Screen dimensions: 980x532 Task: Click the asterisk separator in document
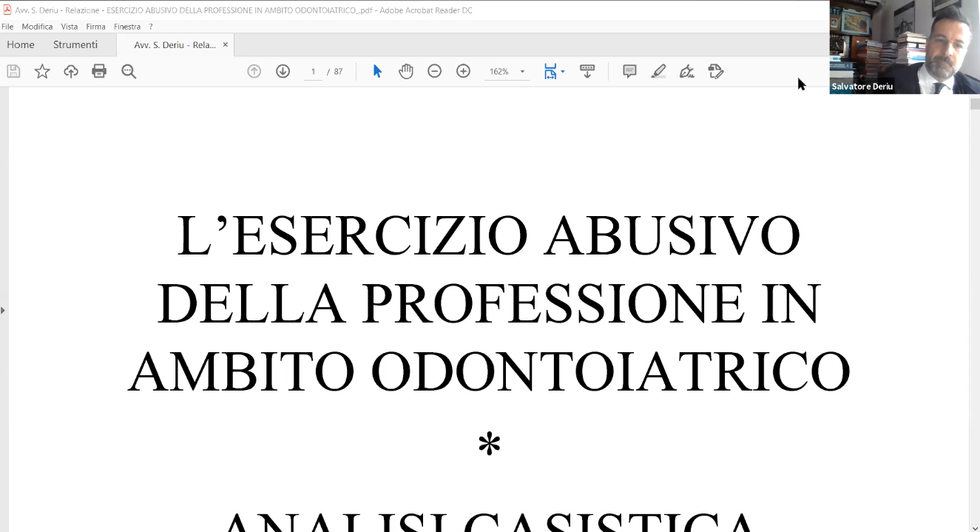[490, 444]
